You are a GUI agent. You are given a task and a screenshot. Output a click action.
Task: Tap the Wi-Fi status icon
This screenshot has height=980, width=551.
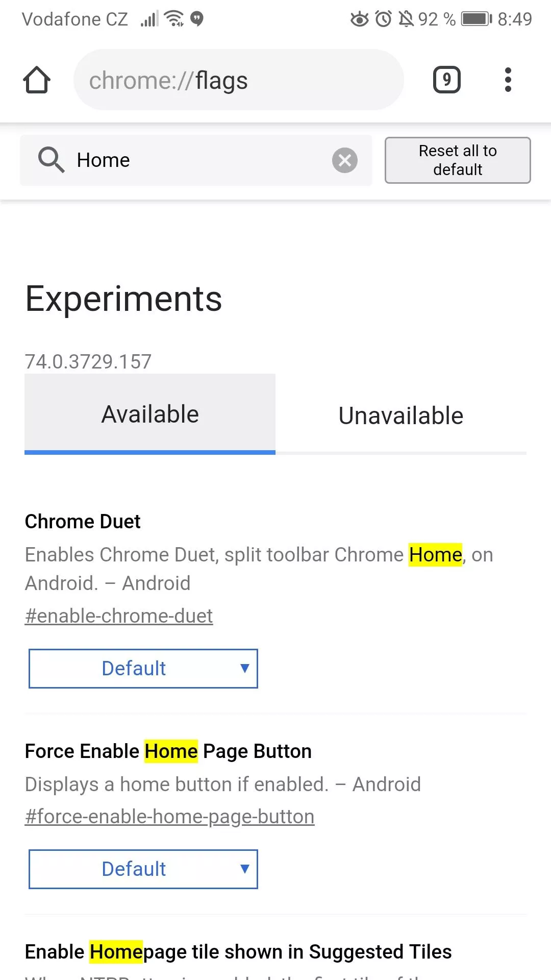pyautogui.click(x=174, y=18)
